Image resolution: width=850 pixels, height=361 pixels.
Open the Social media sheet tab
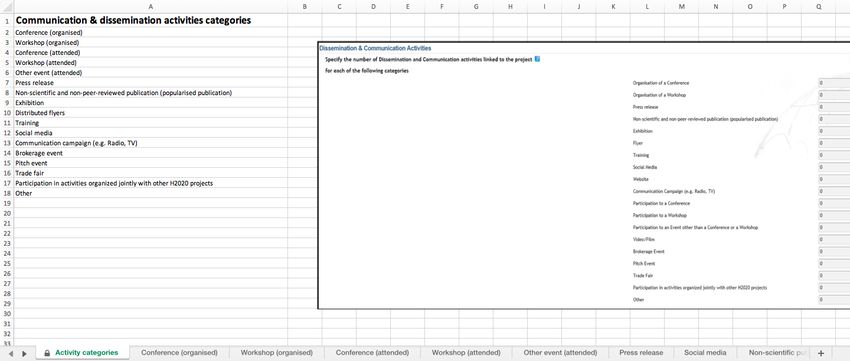pyautogui.click(x=705, y=352)
